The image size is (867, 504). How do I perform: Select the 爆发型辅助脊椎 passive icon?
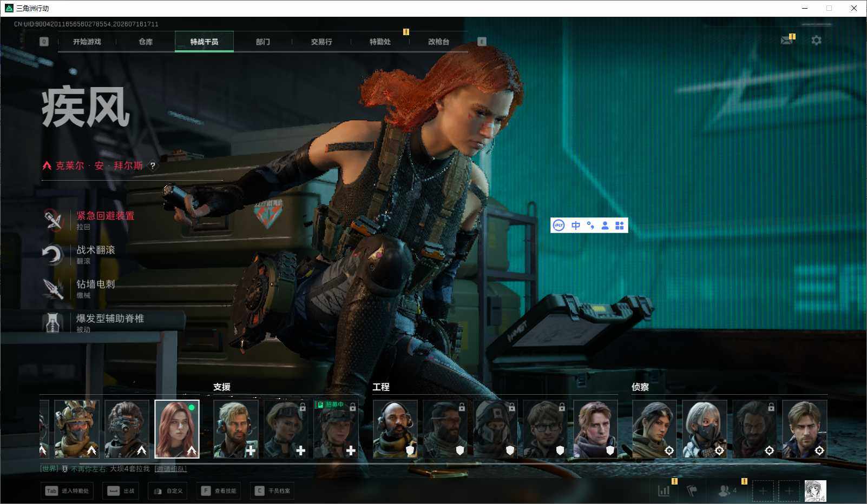coord(53,322)
